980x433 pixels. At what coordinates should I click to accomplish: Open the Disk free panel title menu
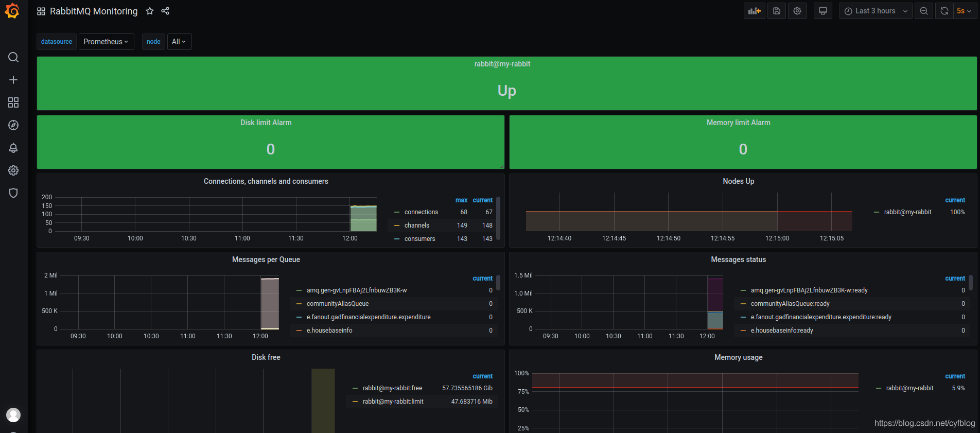(266, 357)
